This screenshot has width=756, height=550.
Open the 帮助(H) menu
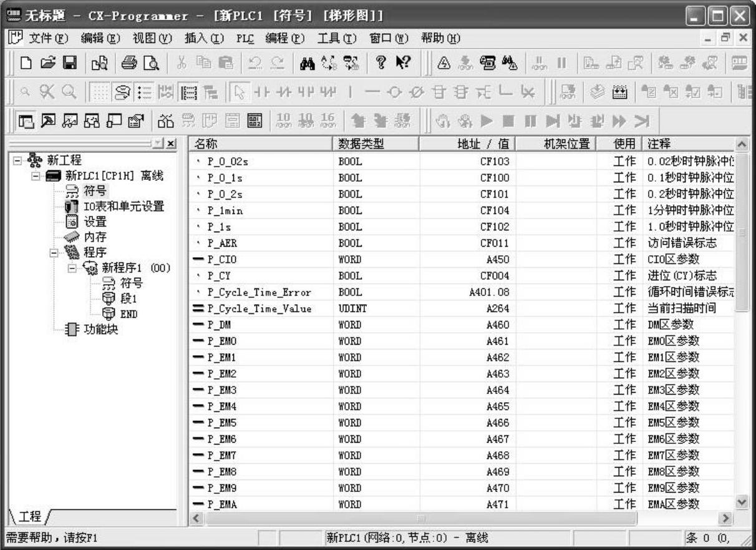coord(441,38)
